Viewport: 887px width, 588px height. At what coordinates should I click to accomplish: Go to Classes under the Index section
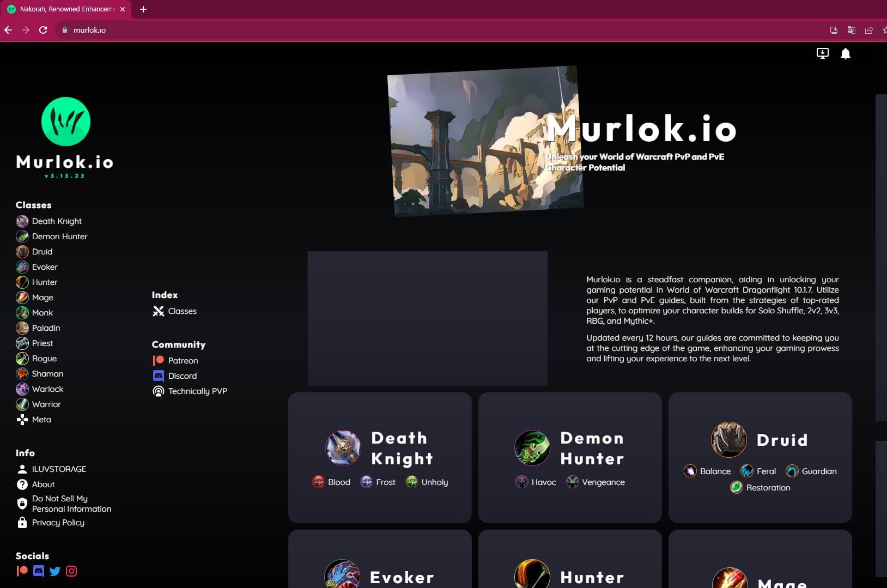click(174, 311)
